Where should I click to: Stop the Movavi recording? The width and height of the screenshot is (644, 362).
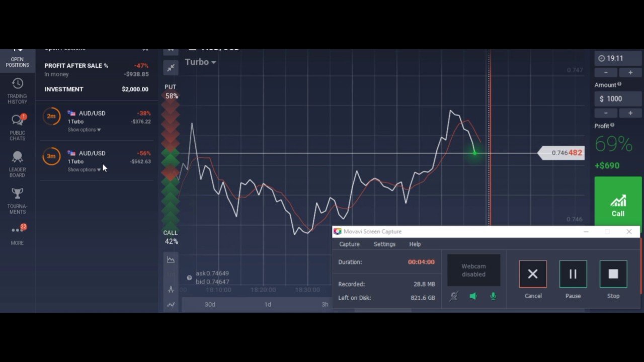coord(613,274)
